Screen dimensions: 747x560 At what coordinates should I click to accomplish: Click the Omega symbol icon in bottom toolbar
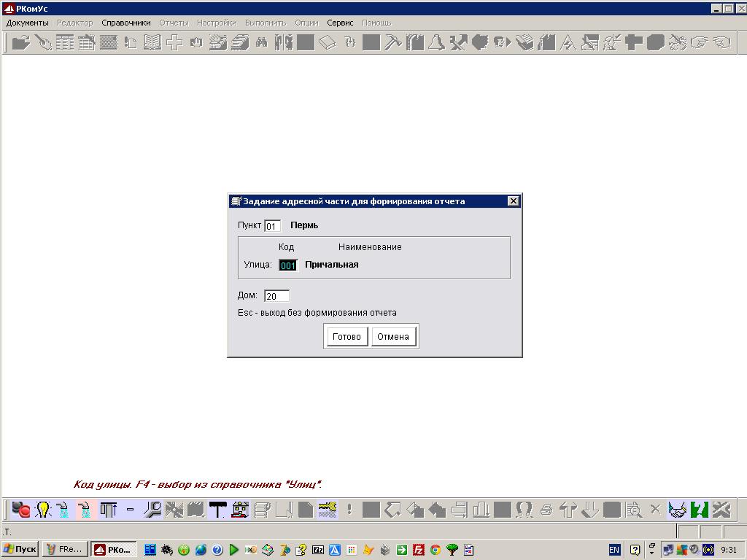(524, 510)
